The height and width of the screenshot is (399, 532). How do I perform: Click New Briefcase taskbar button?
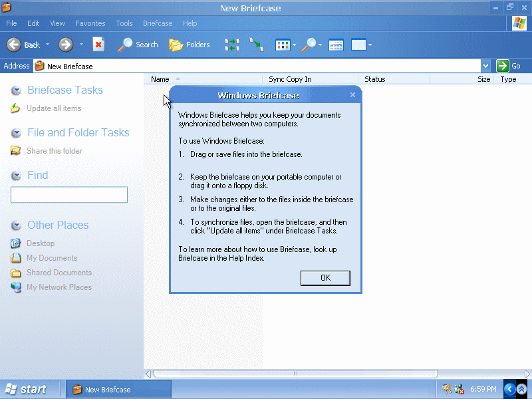click(118, 389)
